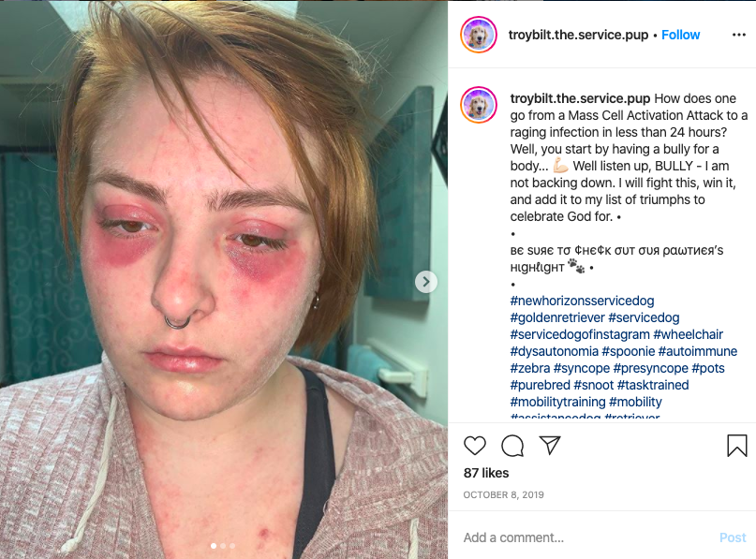
Task: Open hashtag #goldenretriever
Action: [x=557, y=317]
